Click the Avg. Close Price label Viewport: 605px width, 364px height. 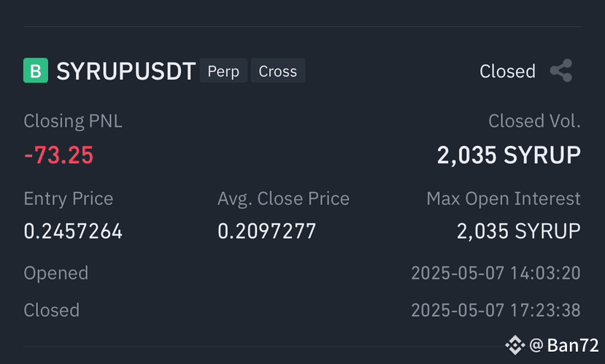tap(283, 199)
